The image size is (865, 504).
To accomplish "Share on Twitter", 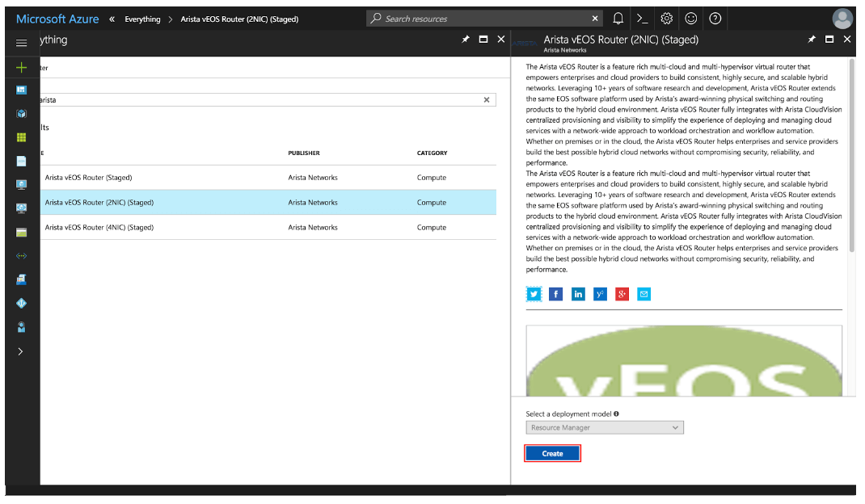I will coord(534,294).
